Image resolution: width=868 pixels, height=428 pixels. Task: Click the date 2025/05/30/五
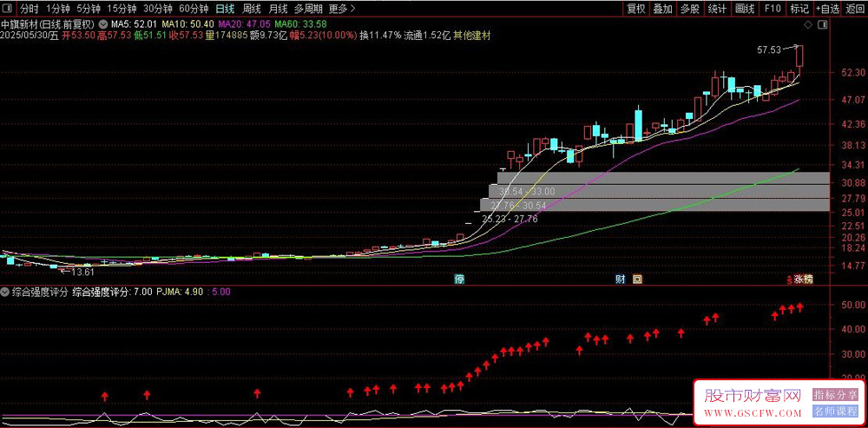coord(29,35)
